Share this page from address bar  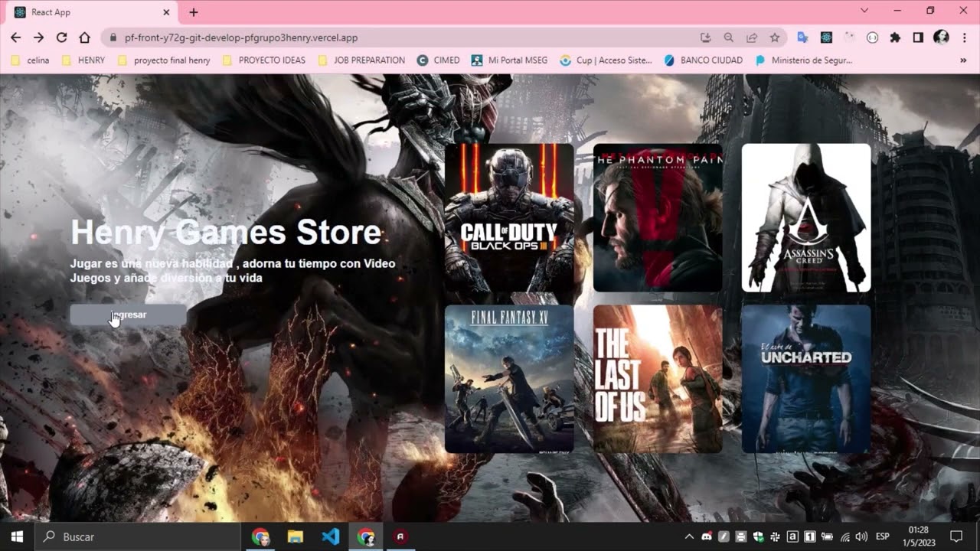pyautogui.click(x=752, y=37)
